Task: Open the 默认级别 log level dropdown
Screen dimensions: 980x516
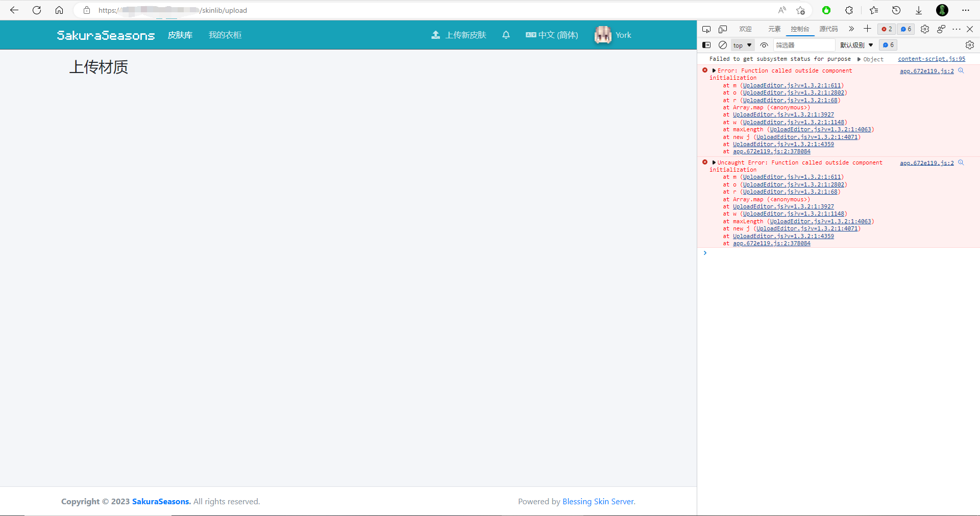Action: (x=856, y=45)
